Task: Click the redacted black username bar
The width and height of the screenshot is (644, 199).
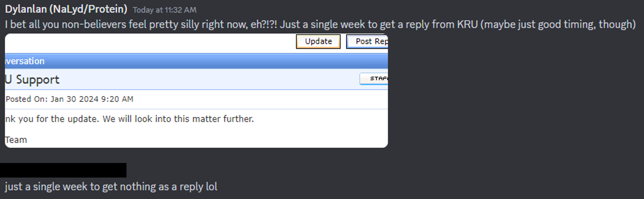Action: point(63,170)
